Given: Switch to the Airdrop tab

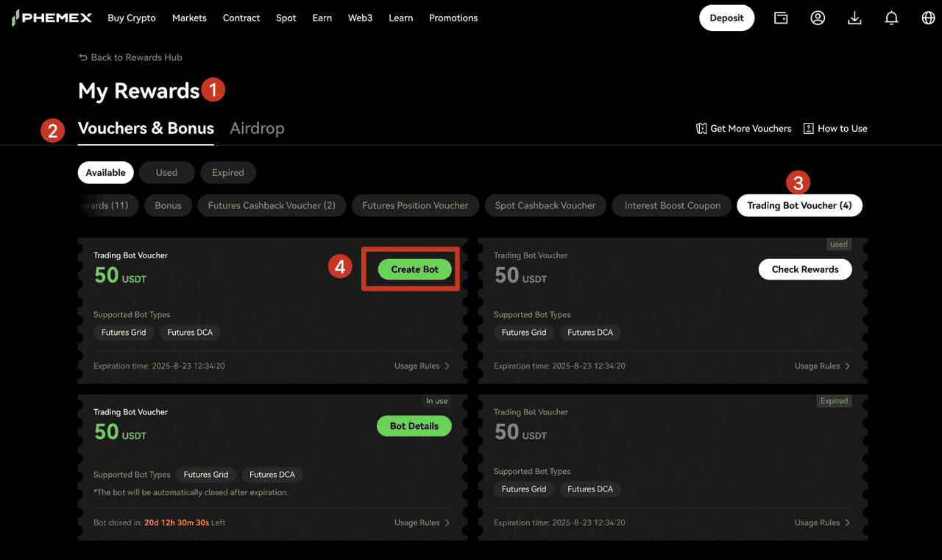Looking at the screenshot, I should (x=257, y=128).
